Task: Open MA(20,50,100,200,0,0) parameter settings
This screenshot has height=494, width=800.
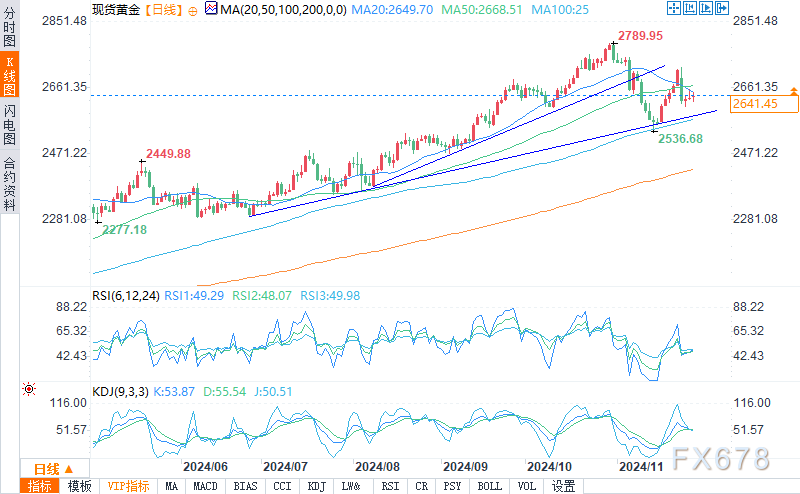Action: (x=283, y=10)
